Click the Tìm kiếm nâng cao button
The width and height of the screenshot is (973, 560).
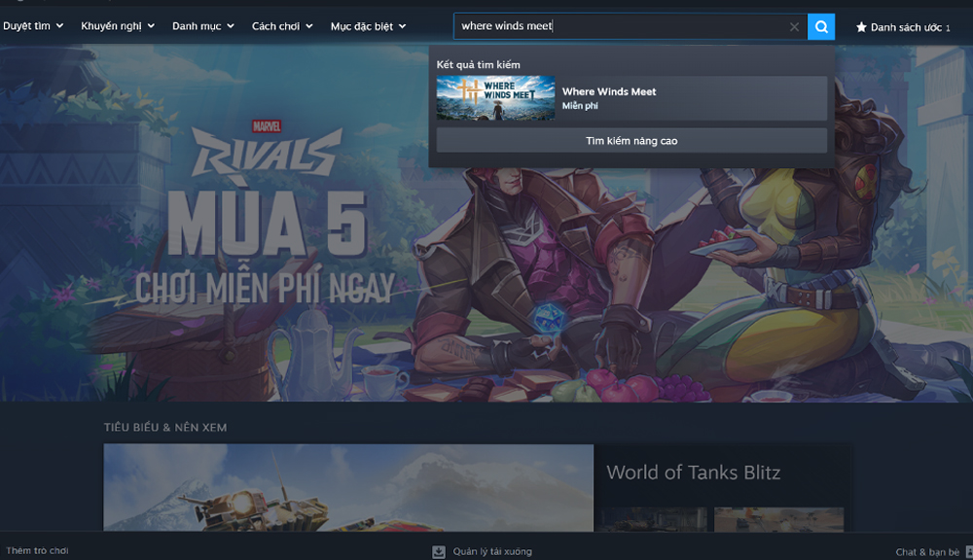pos(631,141)
